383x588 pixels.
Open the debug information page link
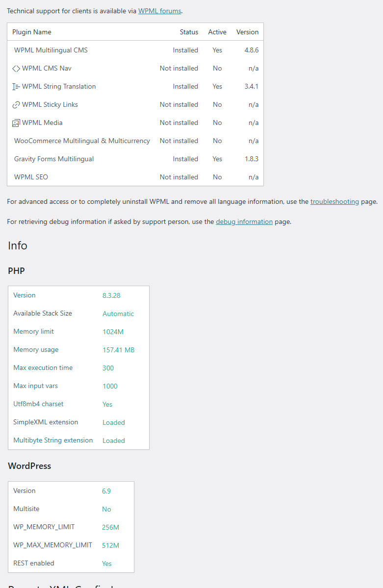click(244, 221)
